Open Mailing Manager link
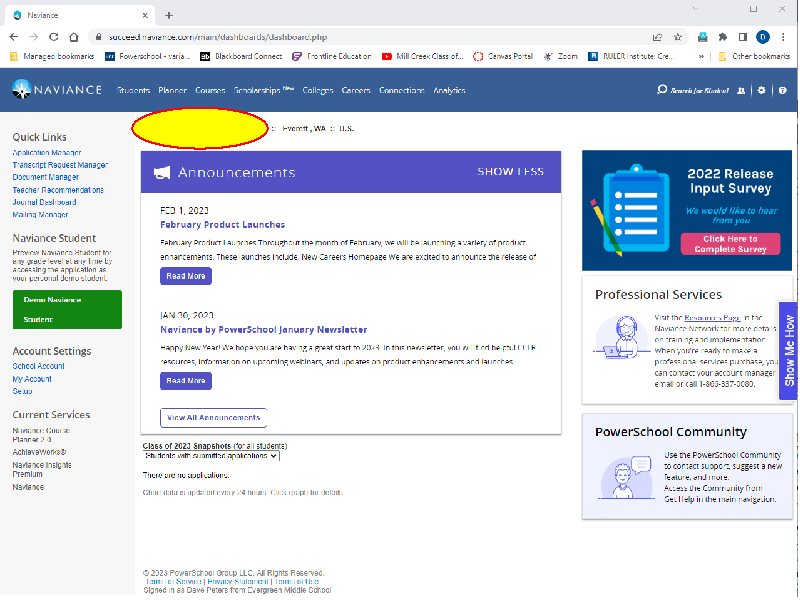The image size is (800, 600). click(x=40, y=215)
